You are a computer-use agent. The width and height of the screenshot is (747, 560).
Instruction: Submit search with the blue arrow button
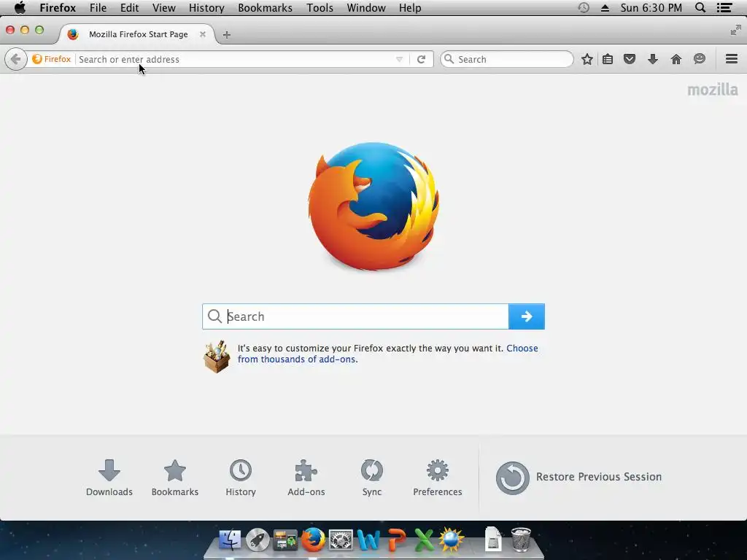pyautogui.click(x=527, y=316)
